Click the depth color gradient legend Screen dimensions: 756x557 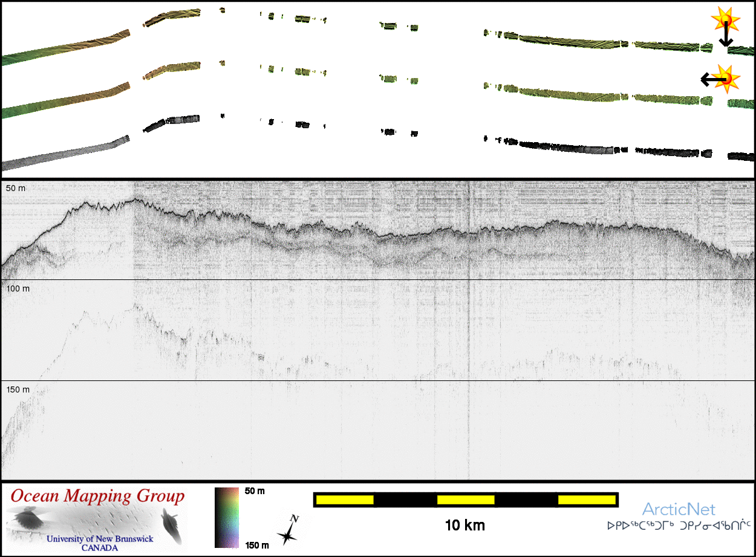pyautogui.click(x=227, y=517)
